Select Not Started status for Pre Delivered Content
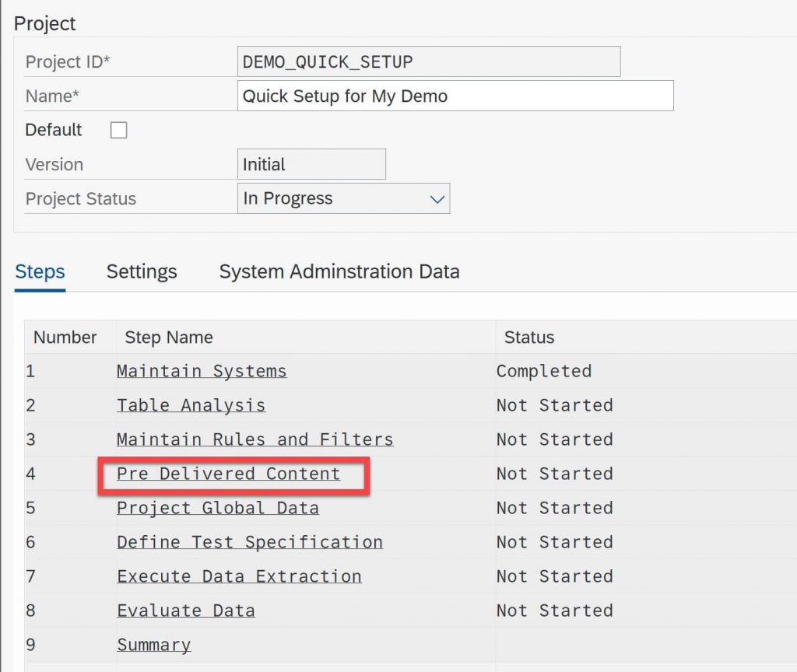This screenshot has height=672, width=797. pos(554,474)
